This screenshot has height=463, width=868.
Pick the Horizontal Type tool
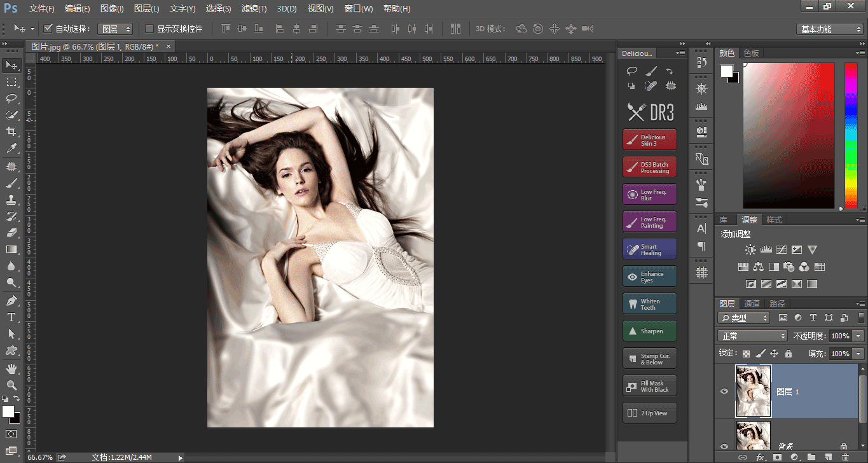tap(11, 317)
